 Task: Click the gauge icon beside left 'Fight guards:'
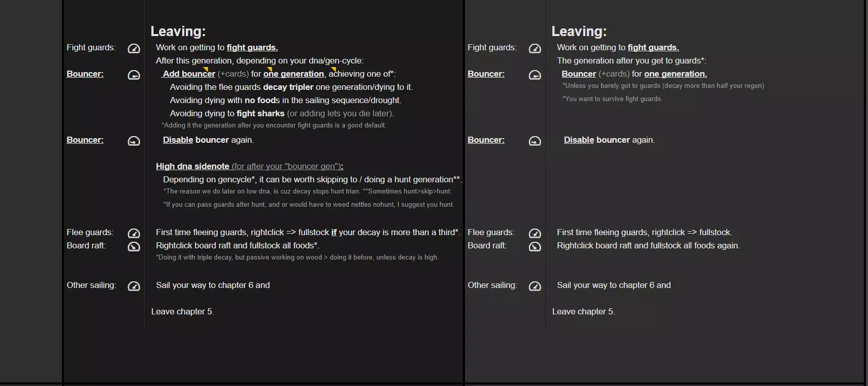(133, 48)
